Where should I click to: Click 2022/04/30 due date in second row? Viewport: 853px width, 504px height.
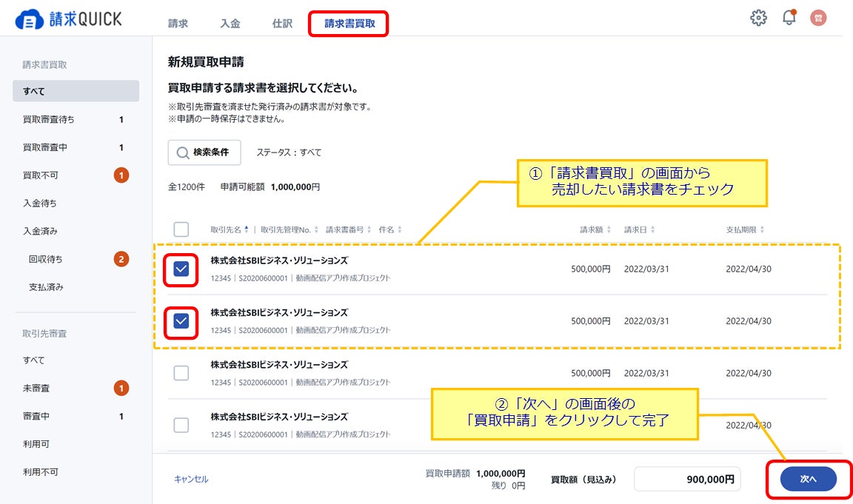point(749,321)
